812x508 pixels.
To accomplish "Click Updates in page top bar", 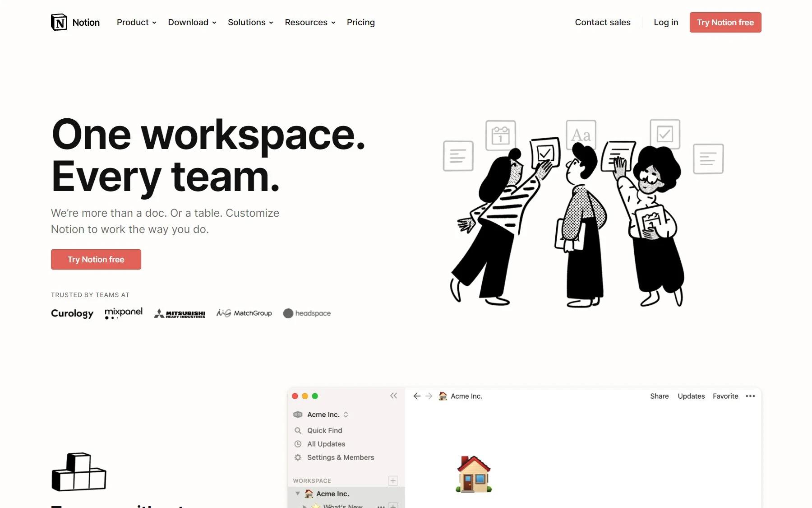I will pos(691,396).
